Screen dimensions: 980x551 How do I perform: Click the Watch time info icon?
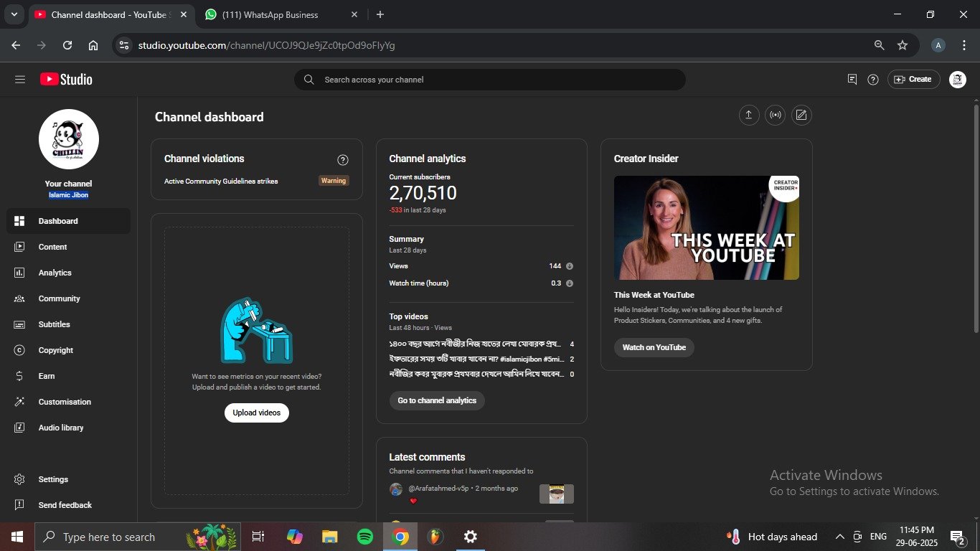(570, 283)
